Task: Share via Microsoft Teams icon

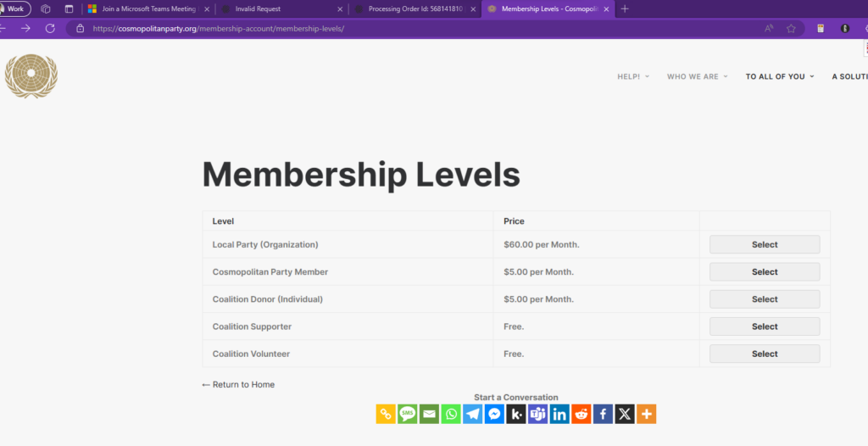Action: point(538,414)
